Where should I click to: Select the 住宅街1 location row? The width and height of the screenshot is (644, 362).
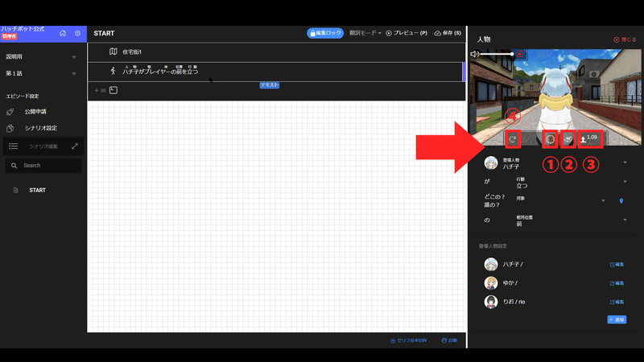276,52
